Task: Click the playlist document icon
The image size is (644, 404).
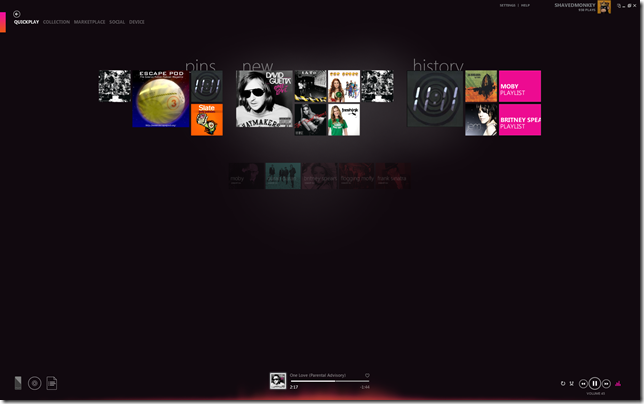Action: click(x=52, y=383)
